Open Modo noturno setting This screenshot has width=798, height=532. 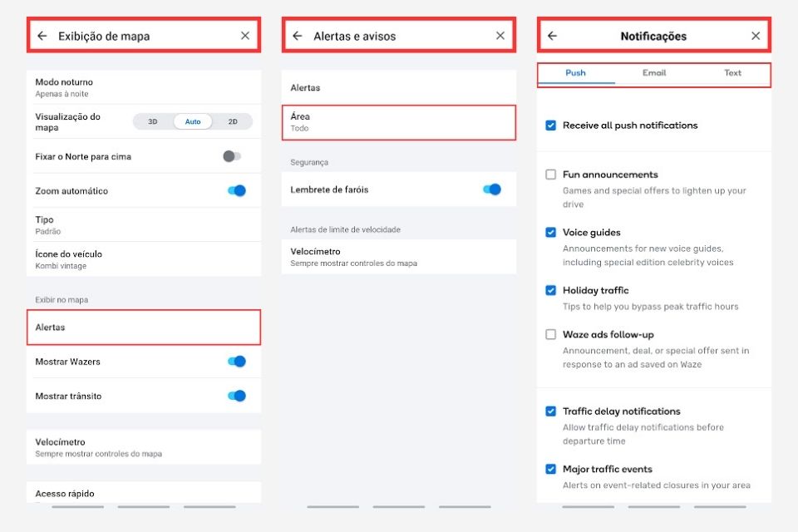click(x=144, y=87)
